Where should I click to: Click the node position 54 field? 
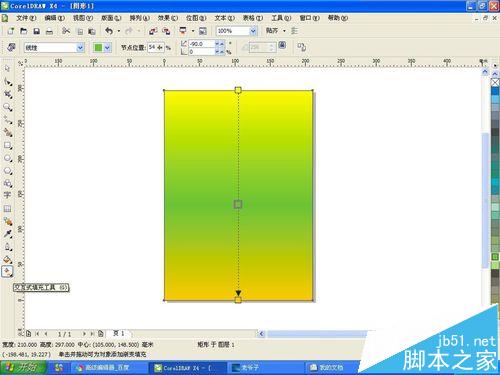(x=155, y=48)
